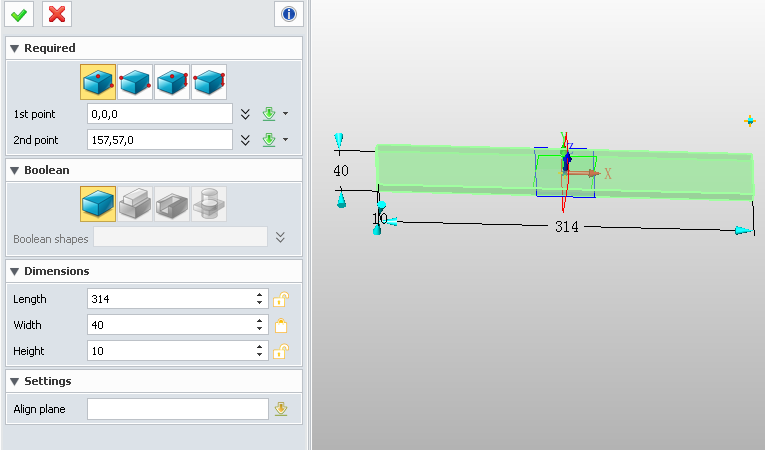Open the blue information icon
The height and width of the screenshot is (450, 765).
coord(289,14)
